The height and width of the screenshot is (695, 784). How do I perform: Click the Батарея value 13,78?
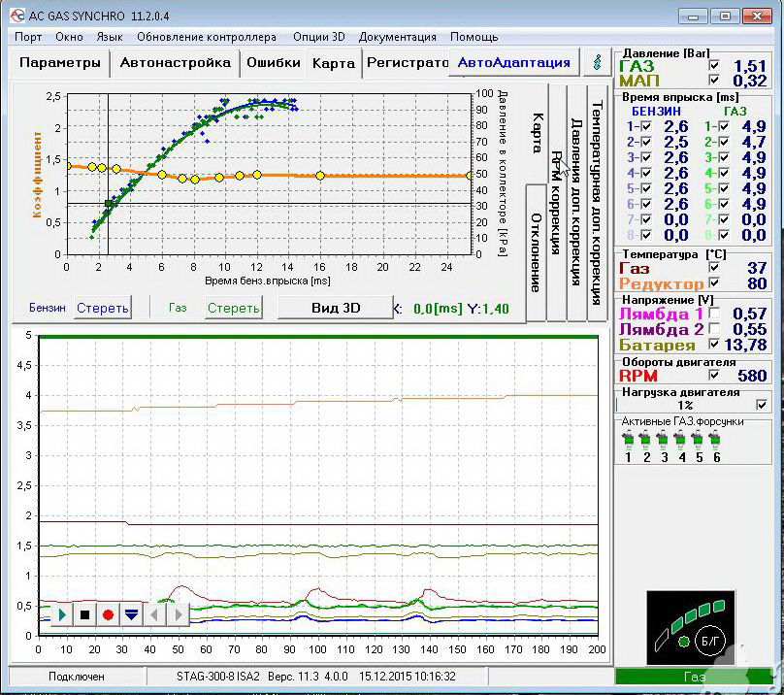[x=745, y=345]
